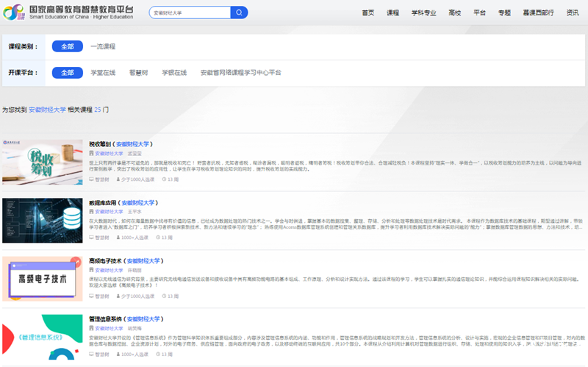Filter platform by 智慧树

coord(138,73)
